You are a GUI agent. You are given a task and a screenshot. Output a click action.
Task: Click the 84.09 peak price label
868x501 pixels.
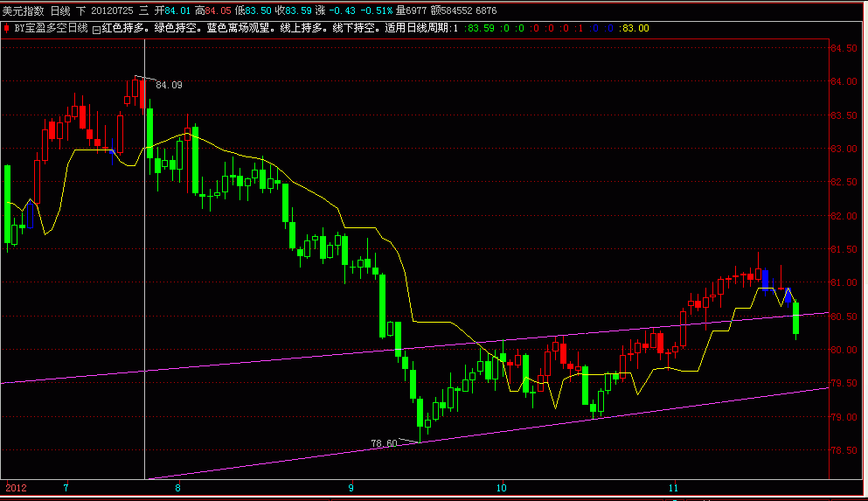pyautogui.click(x=169, y=85)
